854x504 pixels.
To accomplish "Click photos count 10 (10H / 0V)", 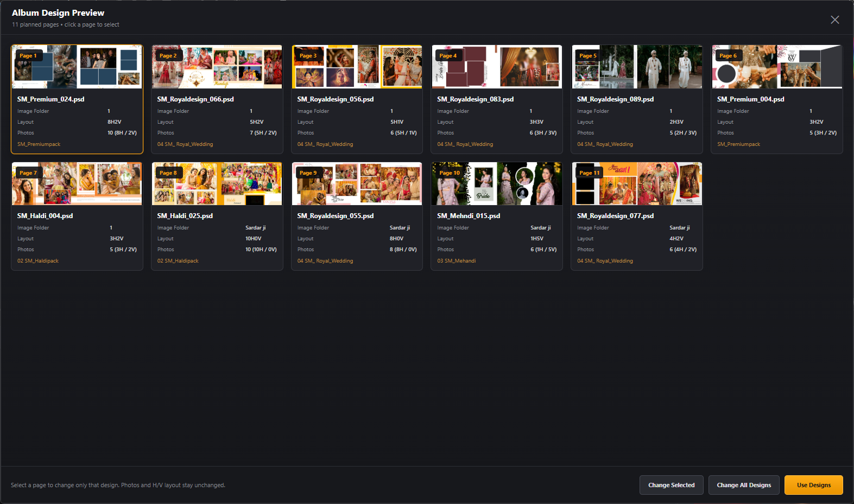I will click(x=261, y=250).
